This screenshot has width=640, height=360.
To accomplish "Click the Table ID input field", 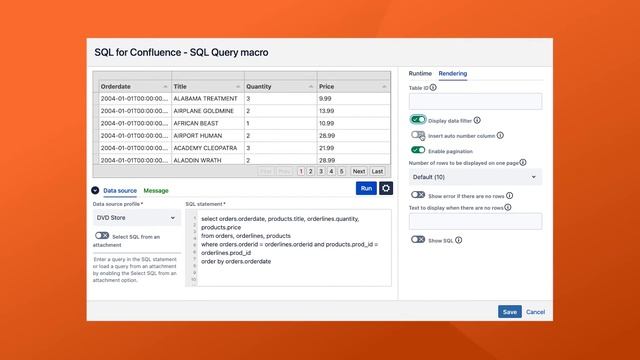I will 476,101.
